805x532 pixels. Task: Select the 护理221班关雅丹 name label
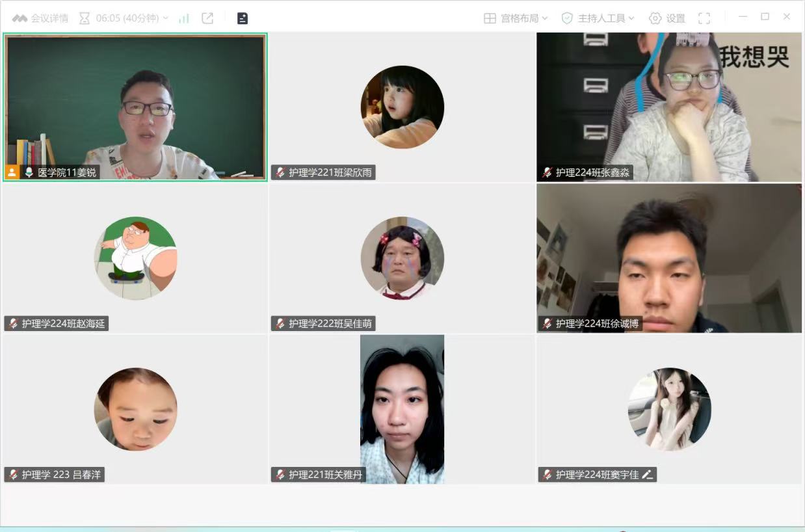pyautogui.click(x=325, y=475)
